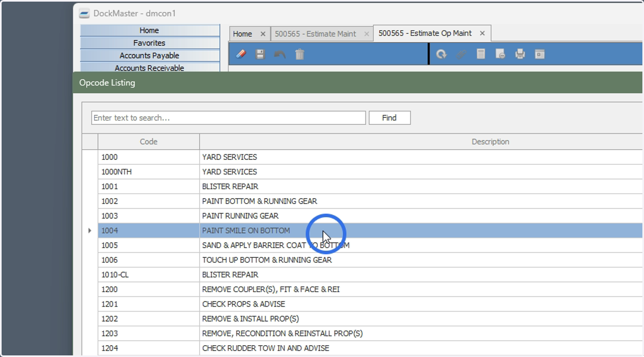This screenshot has height=357, width=644.
Task: Open Favorites in the navigation sidebar
Action: (x=150, y=43)
